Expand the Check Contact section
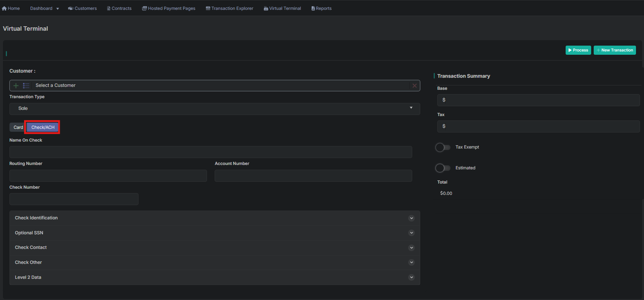 click(x=215, y=247)
